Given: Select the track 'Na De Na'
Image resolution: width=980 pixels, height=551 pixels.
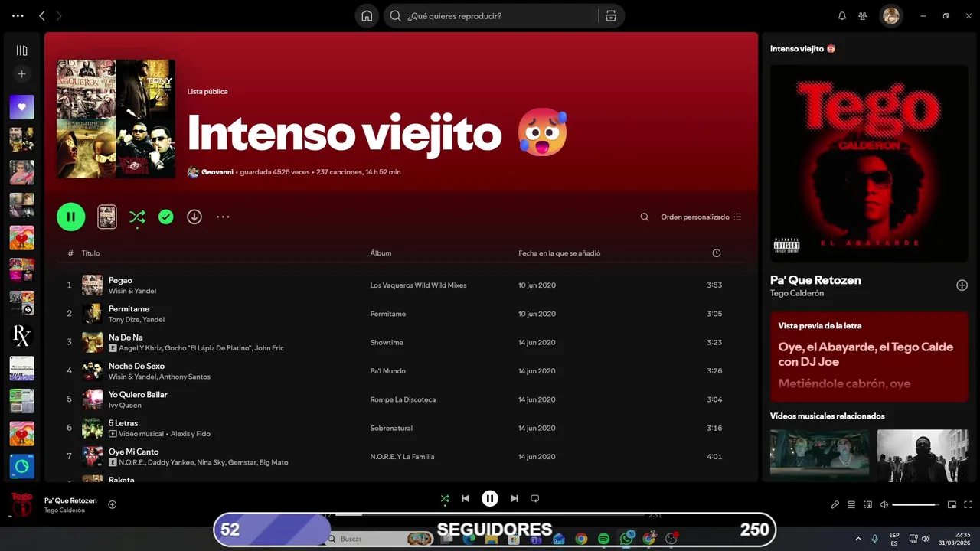Looking at the screenshot, I should point(126,337).
